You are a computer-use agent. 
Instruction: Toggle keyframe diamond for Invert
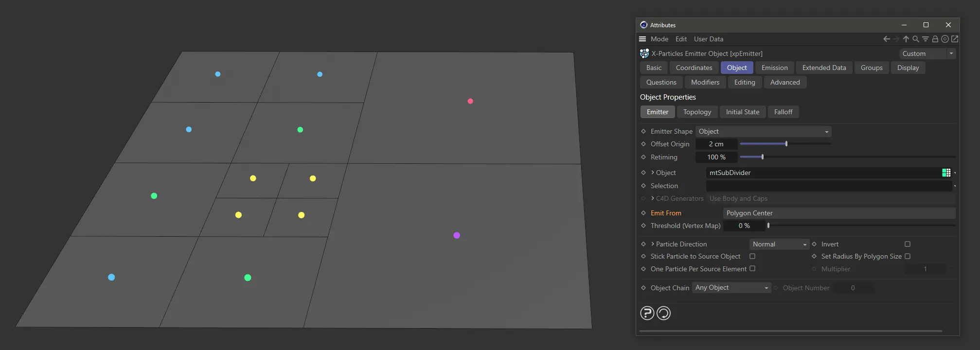pyautogui.click(x=814, y=244)
